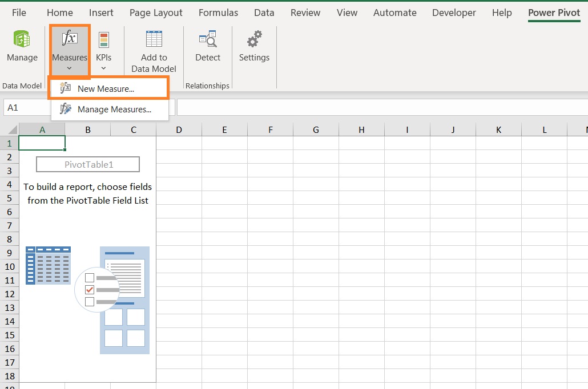Switch to the Data tab

click(264, 13)
